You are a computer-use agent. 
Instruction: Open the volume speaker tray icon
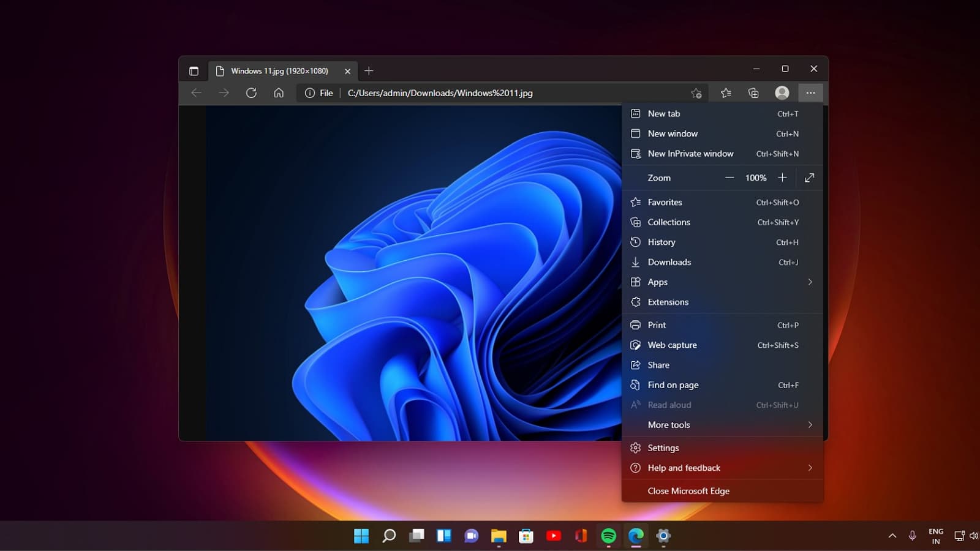tap(974, 536)
